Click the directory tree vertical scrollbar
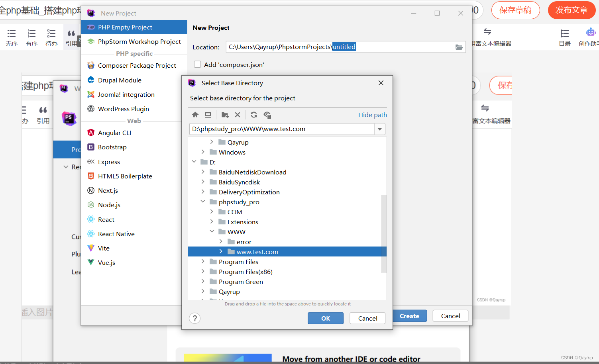This screenshot has height=364, width=599. (384, 233)
